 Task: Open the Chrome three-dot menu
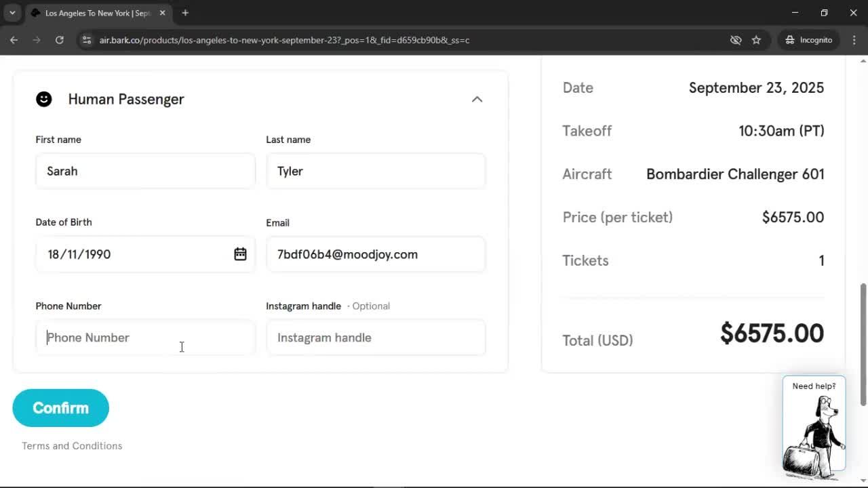click(854, 40)
